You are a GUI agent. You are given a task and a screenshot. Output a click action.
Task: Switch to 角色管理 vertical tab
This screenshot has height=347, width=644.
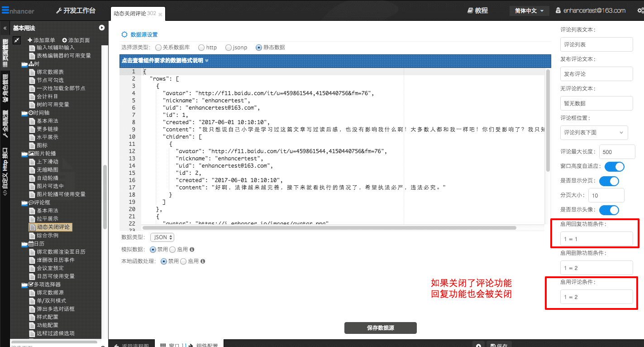pyautogui.click(x=5, y=88)
